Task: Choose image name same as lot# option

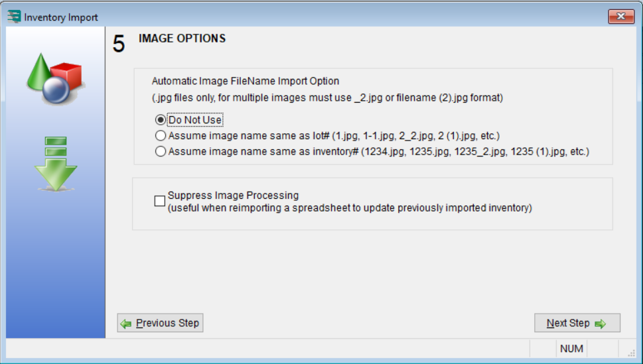Action: [x=160, y=136]
